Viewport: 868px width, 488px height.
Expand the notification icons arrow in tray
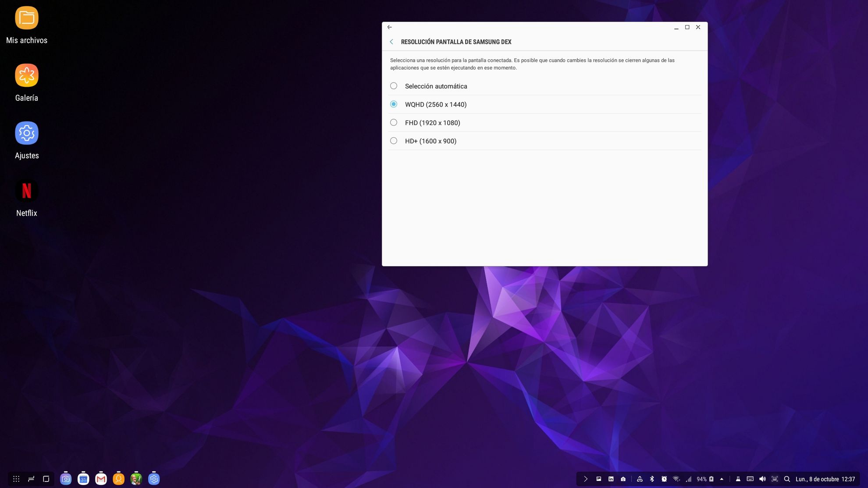coord(586,479)
